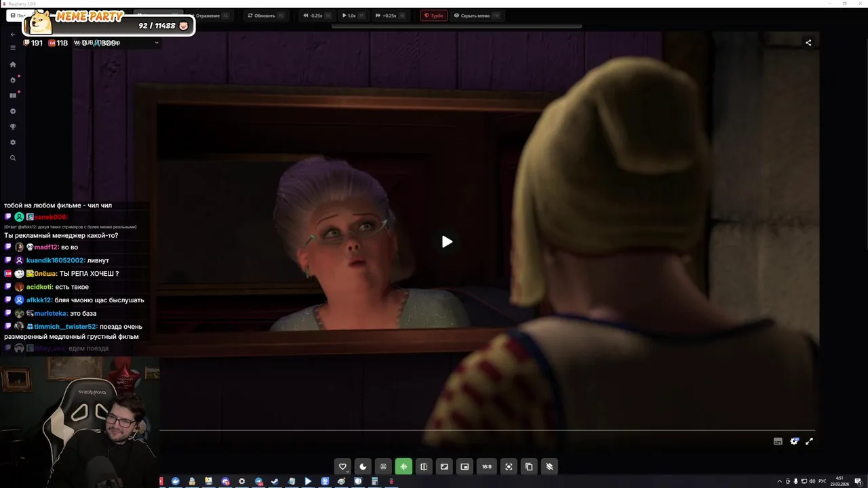
Task: Open the notification center icon in taskbar
Action: (860, 481)
